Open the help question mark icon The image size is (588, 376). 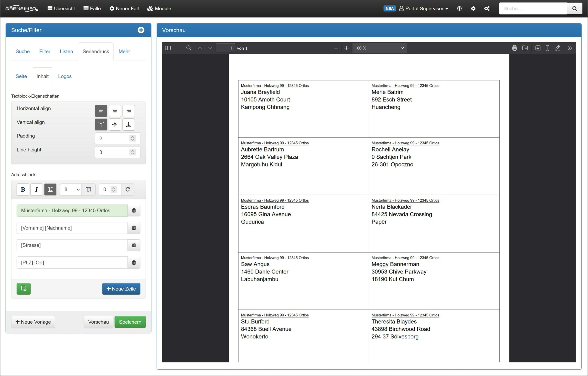click(x=459, y=9)
